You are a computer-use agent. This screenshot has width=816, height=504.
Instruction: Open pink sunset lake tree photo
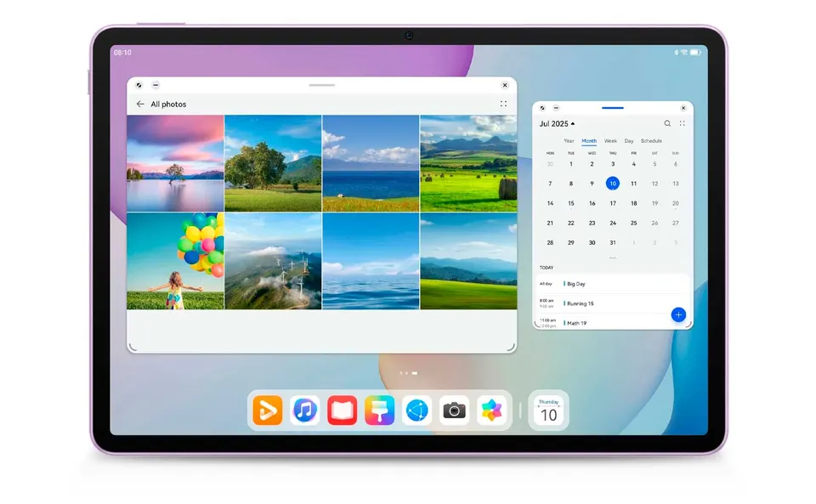tap(175, 163)
